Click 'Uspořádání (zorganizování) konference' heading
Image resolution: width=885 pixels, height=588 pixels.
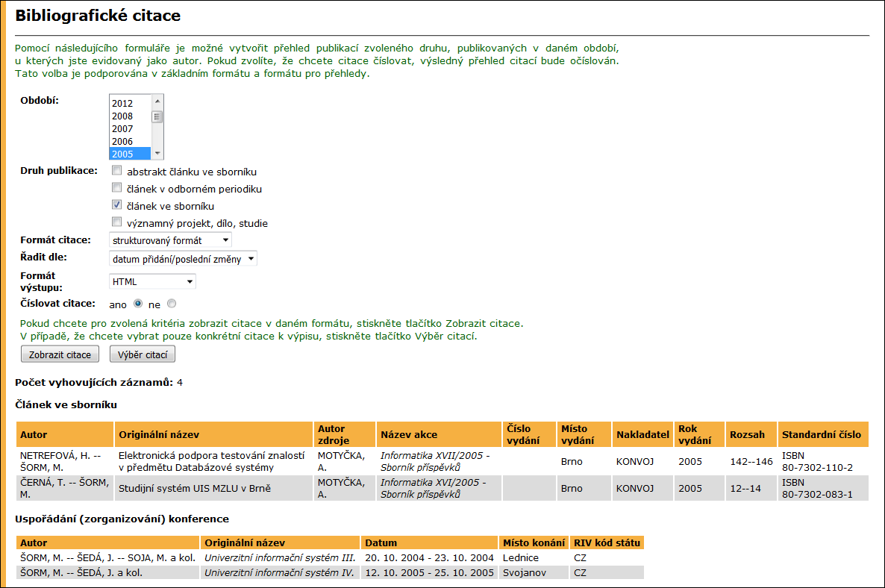coord(122,519)
